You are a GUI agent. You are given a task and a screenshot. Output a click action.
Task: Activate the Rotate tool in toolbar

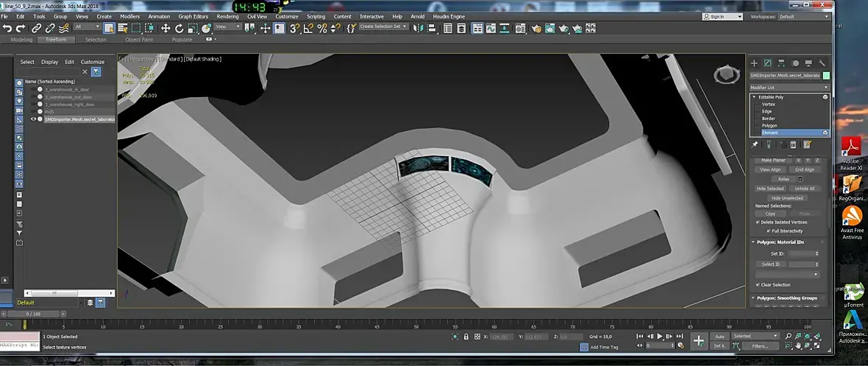point(179,28)
